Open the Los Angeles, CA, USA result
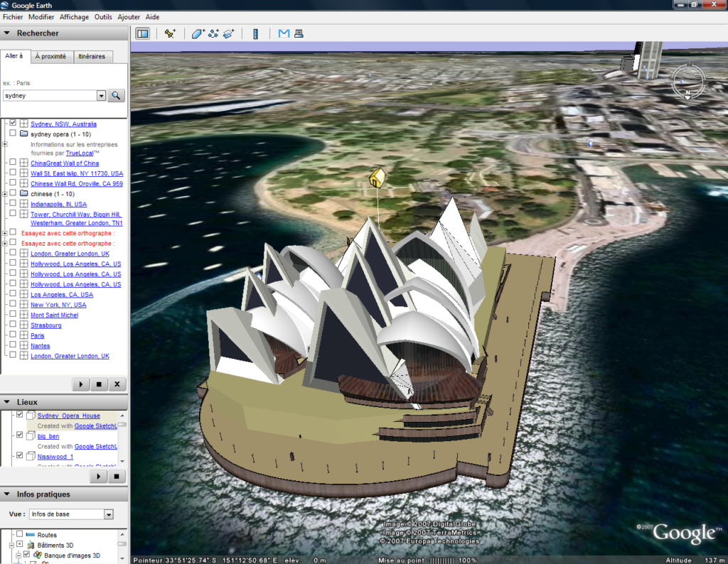 click(62, 295)
